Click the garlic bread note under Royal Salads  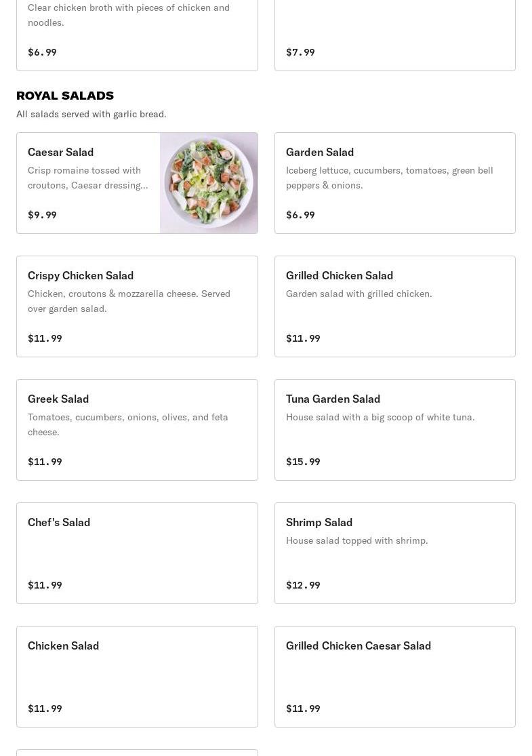[x=91, y=114]
